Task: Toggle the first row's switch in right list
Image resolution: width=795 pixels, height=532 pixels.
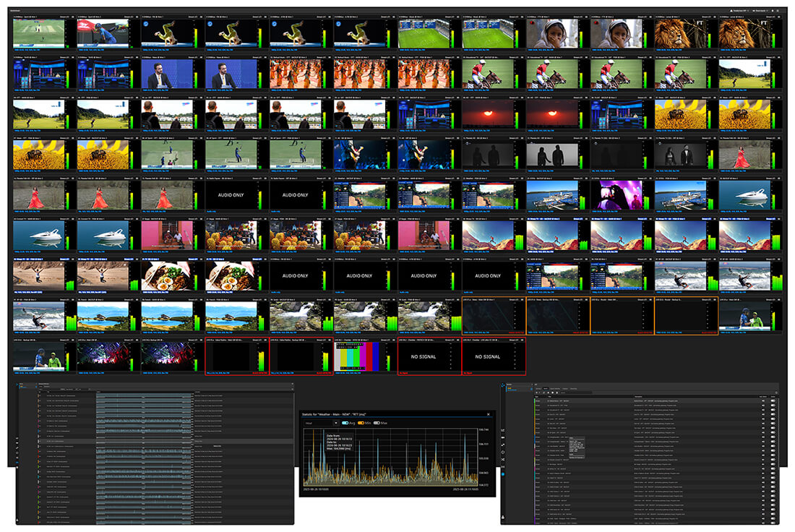Action: (x=773, y=400)
